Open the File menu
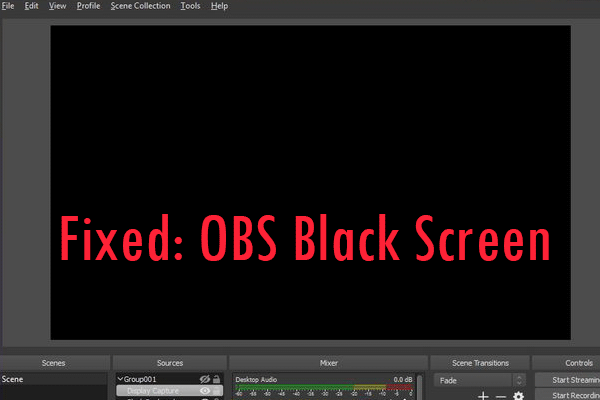The width and height of the screenshot is (600, 400). click(8, 6)
